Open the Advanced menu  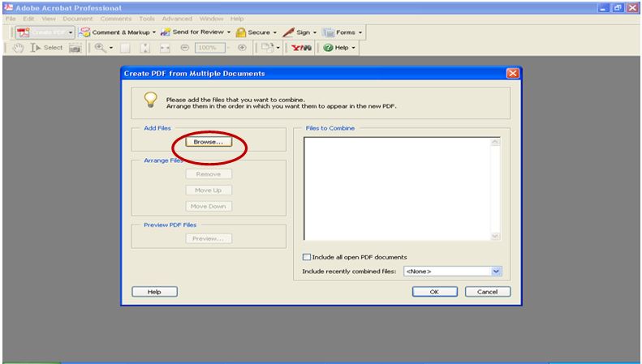coord(177,19)
